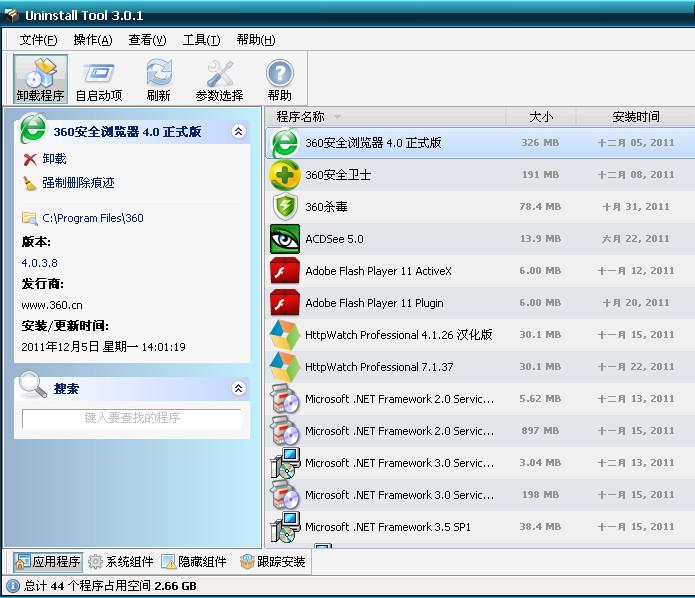695x598 pixels.
Task: Select 360安全卫士 in the program list
Action: 480,175
